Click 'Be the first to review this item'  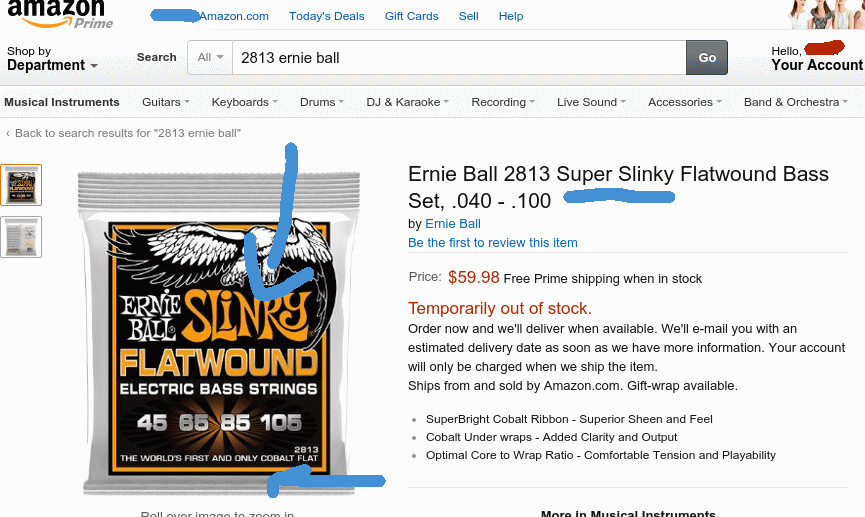492,243
